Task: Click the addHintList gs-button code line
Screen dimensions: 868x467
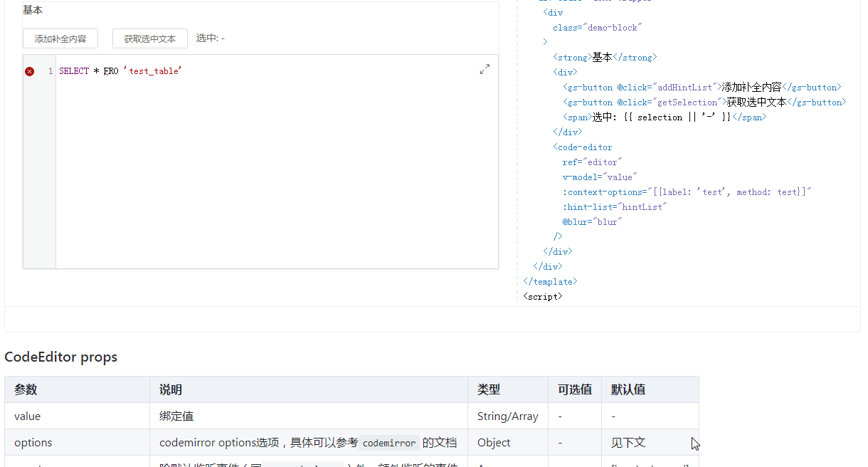Action: pos(702,88)
